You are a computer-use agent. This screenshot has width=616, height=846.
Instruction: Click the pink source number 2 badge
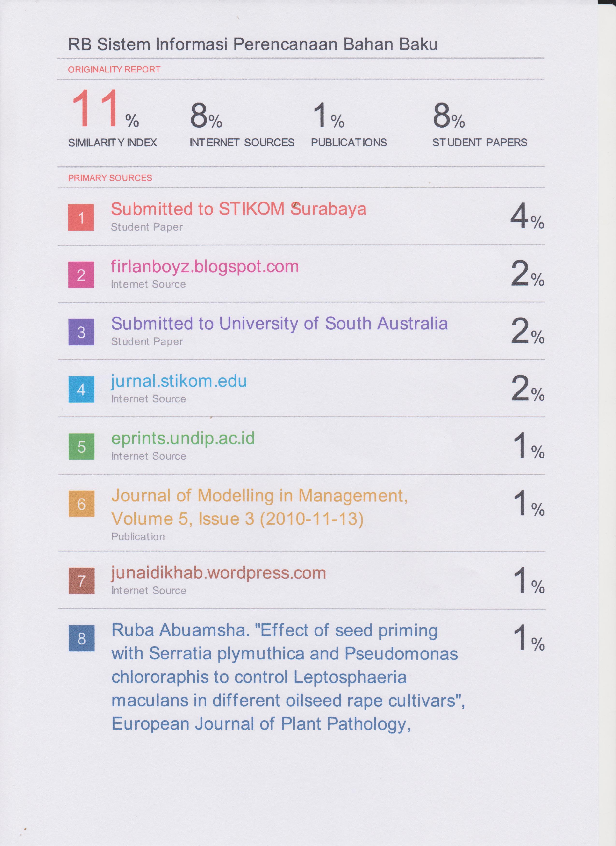pyautogui.click(x=81, y=275)
